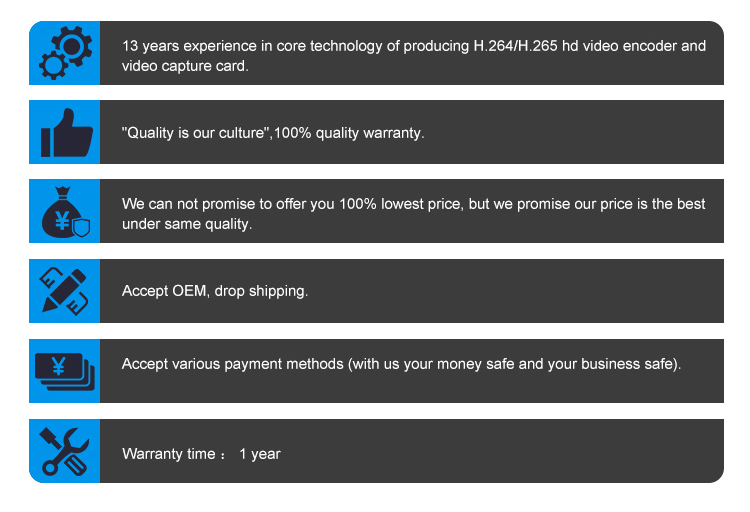
Task: Click "Accept various payment methods" text
Action: pyautogui.click(x=232, y=364)
